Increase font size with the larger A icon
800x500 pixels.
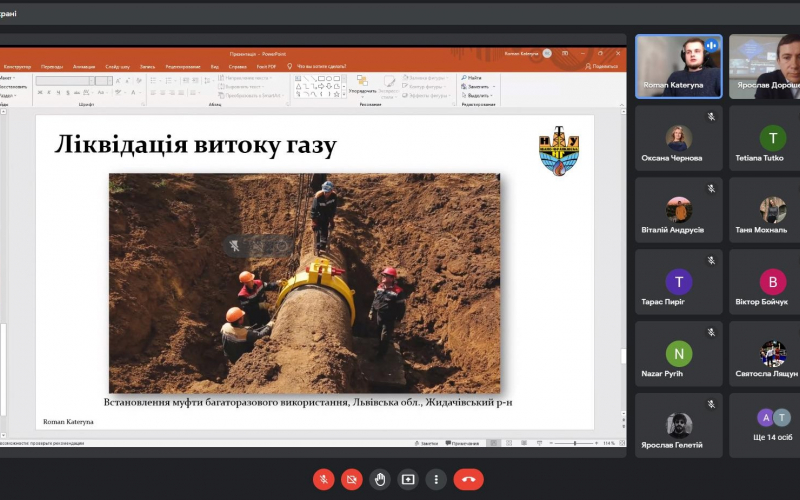(118, 81)
